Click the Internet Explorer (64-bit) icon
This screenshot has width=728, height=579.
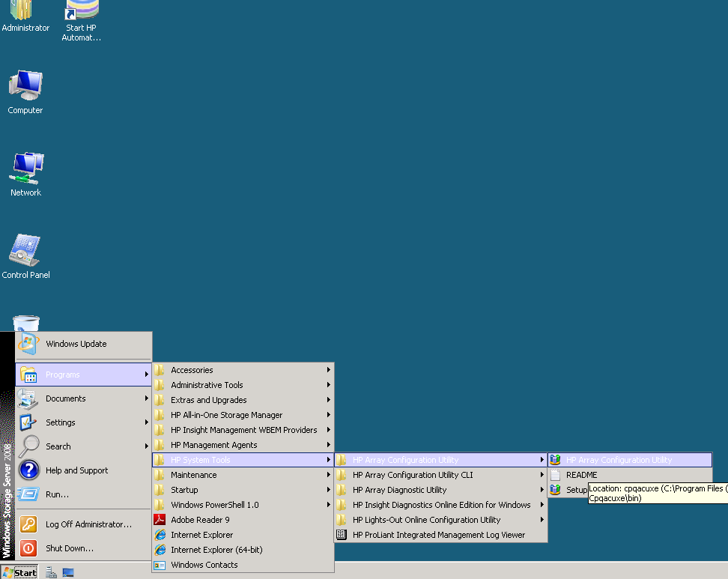[x=160, y=550]
